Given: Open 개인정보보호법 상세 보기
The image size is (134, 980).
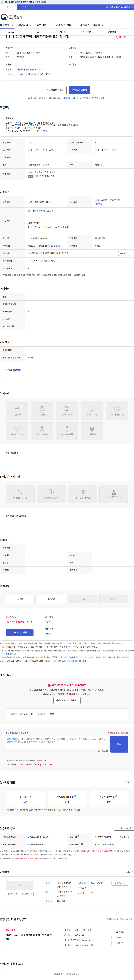Looking at the screenshot, I should click(x=67, y=700).
